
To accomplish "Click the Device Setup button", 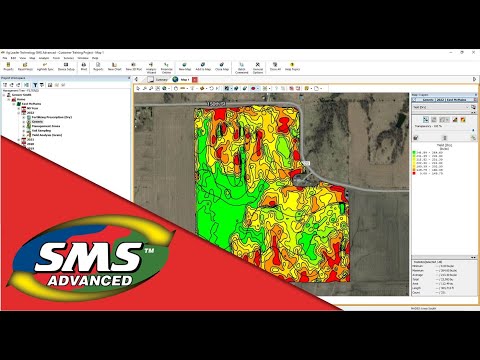I will [66, 66].
